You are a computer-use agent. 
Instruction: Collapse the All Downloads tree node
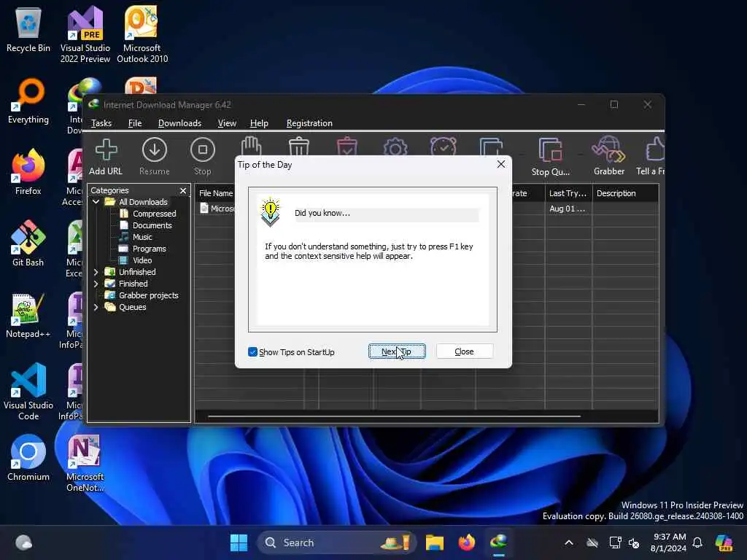[96, 202]
